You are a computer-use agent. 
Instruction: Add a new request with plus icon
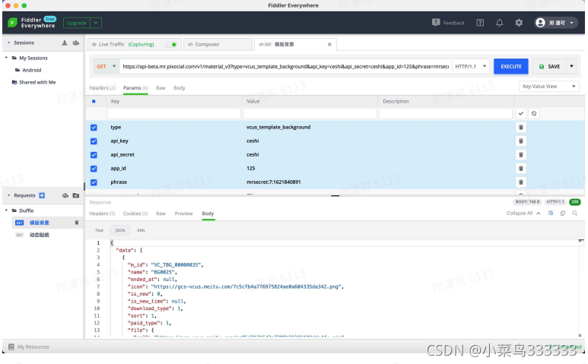click(x=42, y=195)
